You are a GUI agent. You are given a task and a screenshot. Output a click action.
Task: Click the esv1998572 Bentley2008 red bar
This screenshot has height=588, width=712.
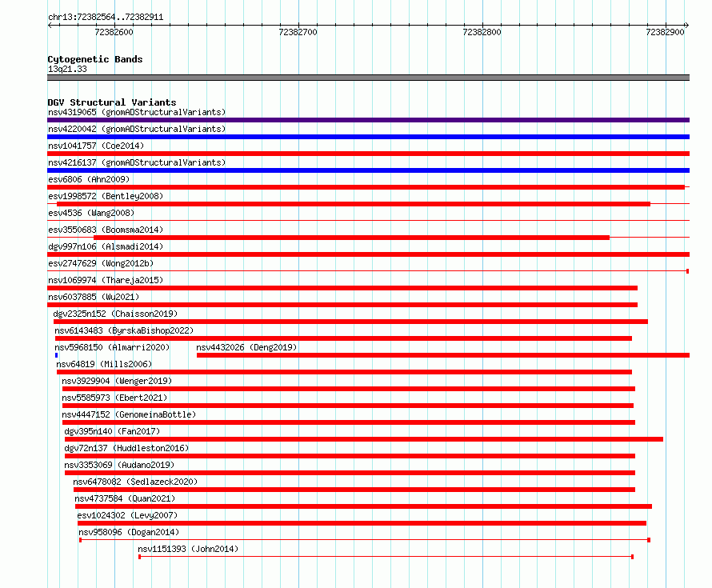354,204
